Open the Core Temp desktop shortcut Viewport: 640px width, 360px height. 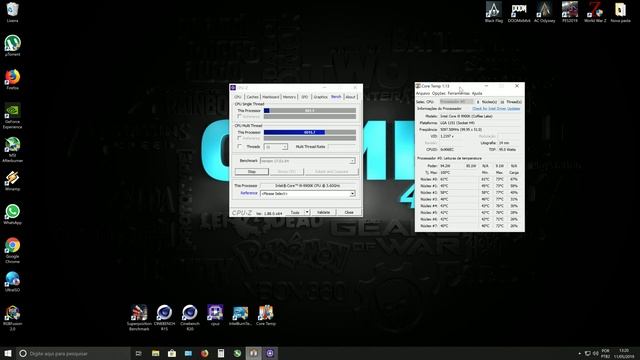pos(266,316)
